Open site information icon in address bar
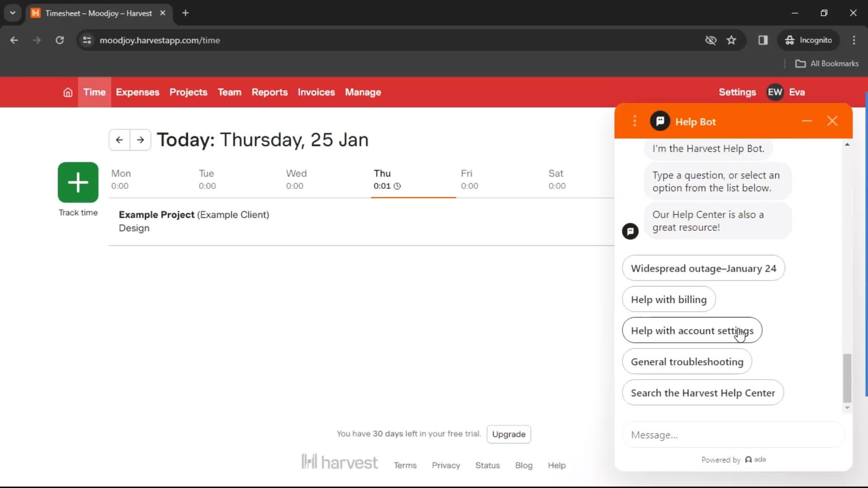Viewport: 868px width, 488px height. [87, 40]
